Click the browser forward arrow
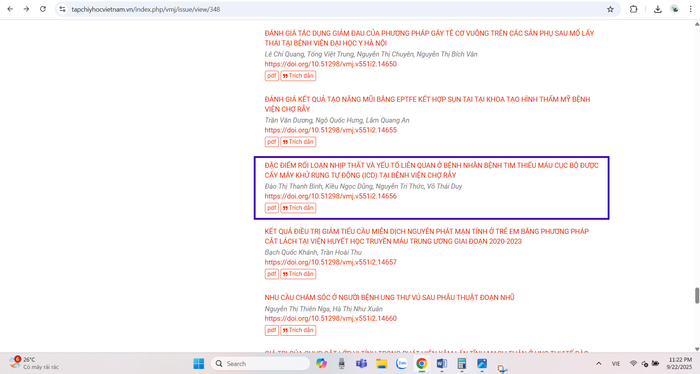The width and height of the screenshot is (700, 374). tap(26, 9)
